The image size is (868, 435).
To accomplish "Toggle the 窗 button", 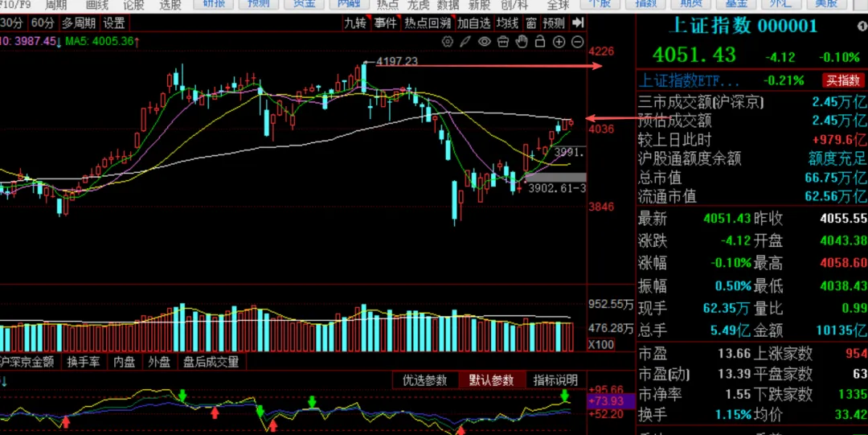I will 531,23.
